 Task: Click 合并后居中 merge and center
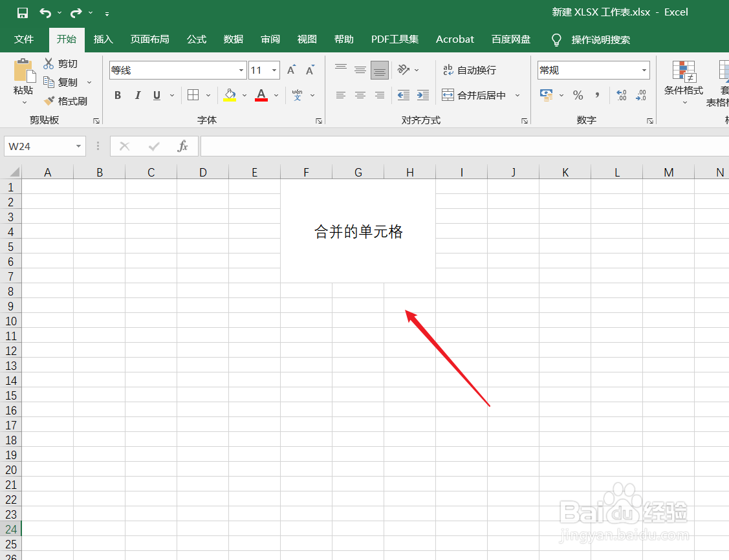[x=474, y=95]
